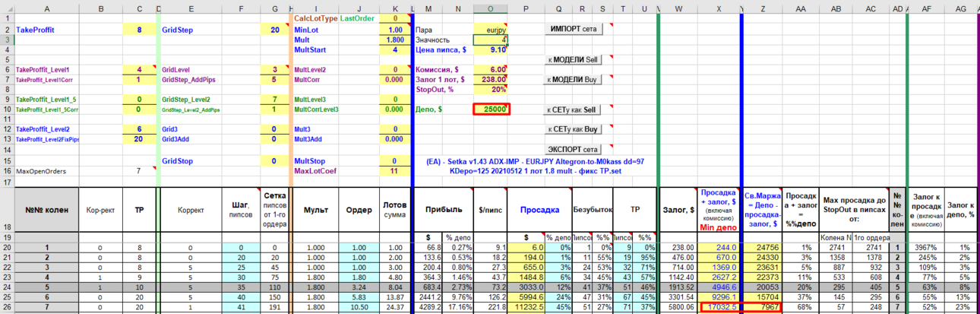
Task: Click the №№ колен table header
Action: [x=47, y=210]
